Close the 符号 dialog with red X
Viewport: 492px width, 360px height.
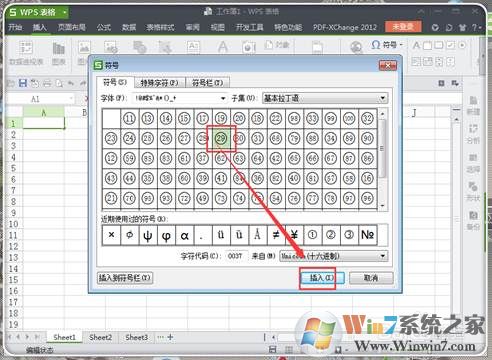[388, 65]
